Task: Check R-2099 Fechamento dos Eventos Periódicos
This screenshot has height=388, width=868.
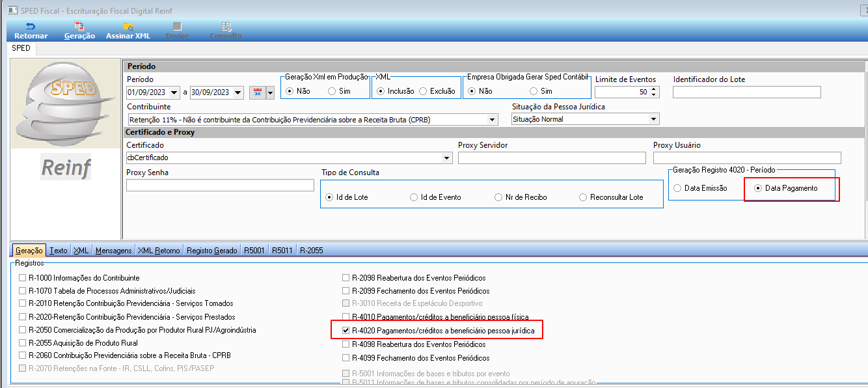Action: point(346,291)
